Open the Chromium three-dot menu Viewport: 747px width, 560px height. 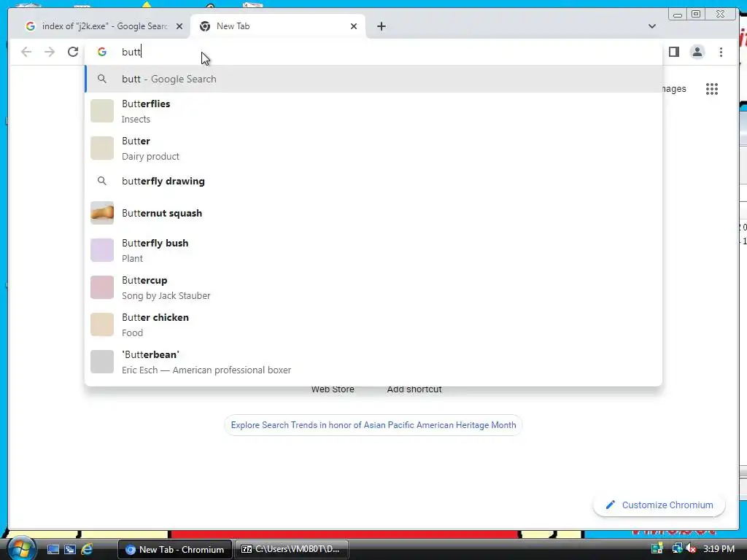pyautogui.click(x=721, y=52)
